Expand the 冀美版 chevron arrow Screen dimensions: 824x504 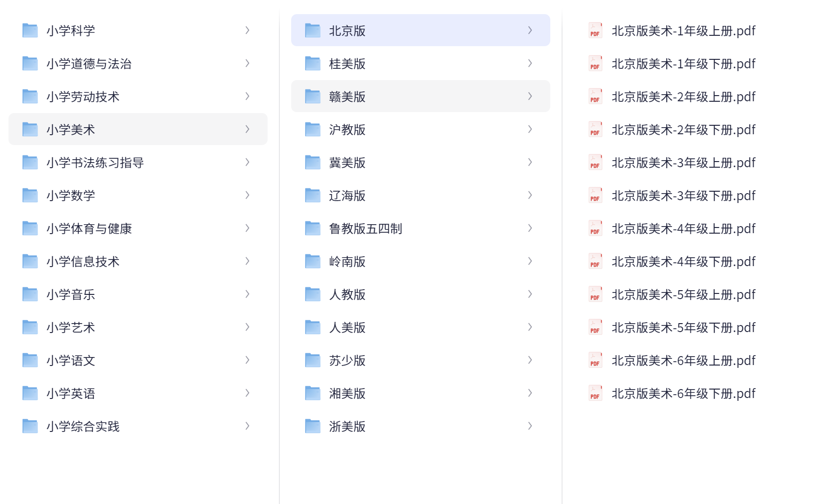point(530,162)
